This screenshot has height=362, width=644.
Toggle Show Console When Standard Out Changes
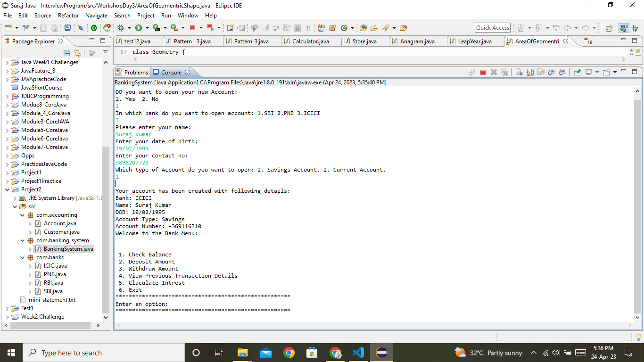click(x=552, y=72)
